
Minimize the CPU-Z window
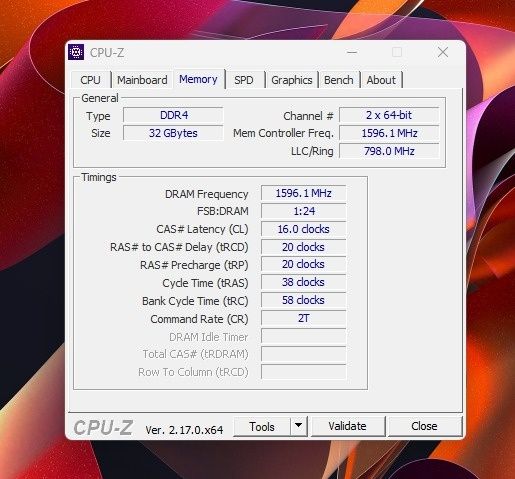(352, 52)
